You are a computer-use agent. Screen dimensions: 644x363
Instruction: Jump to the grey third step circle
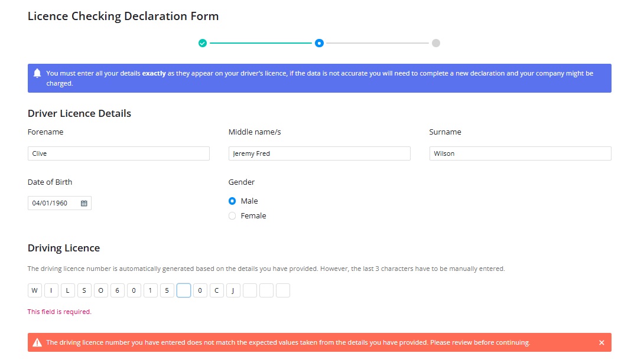[x=436, y=43]
